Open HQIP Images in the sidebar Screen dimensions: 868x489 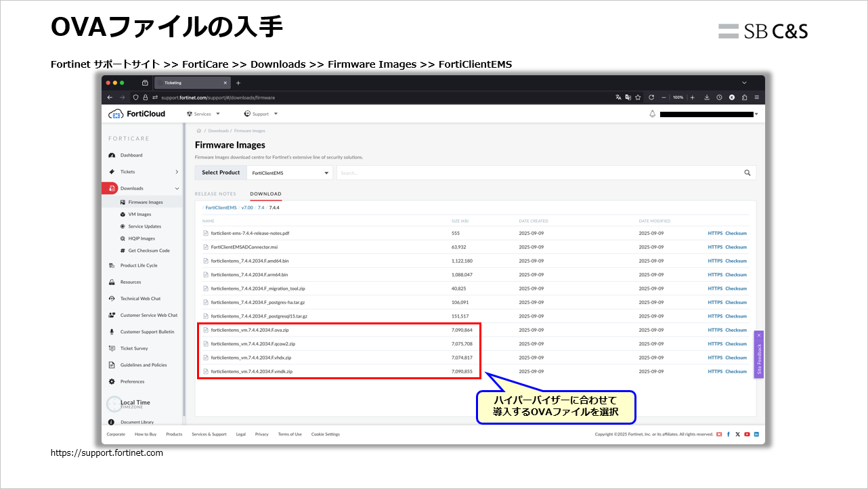click(142, 238)
